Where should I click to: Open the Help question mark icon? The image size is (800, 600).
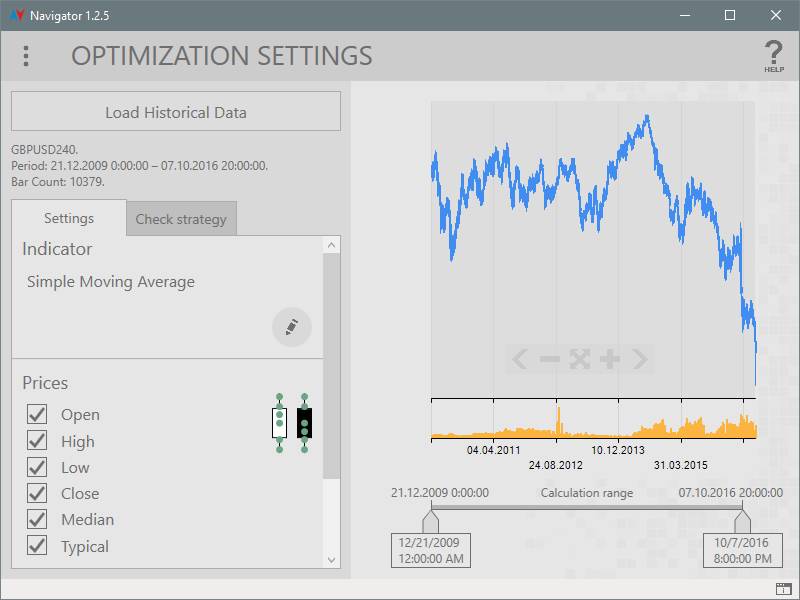point(773,55)
